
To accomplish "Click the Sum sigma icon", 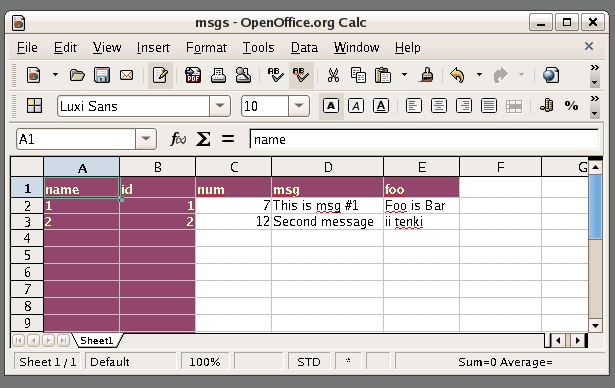I will coord(203,139).
